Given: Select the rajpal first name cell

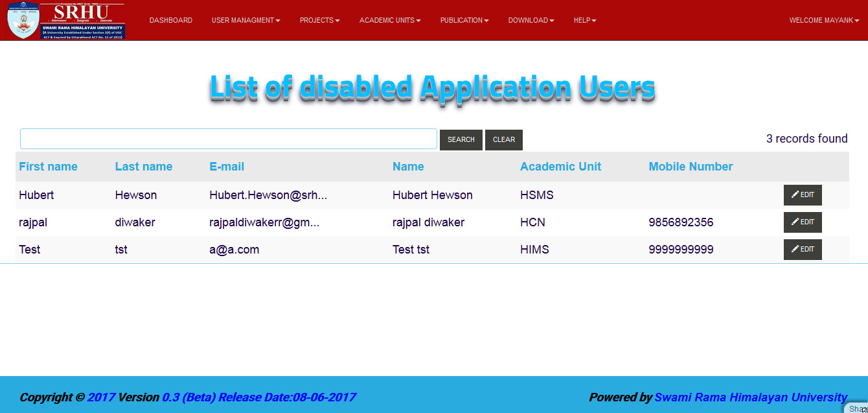Looking at the screenshot, I should pyautogui.click(x=33, y=222).
